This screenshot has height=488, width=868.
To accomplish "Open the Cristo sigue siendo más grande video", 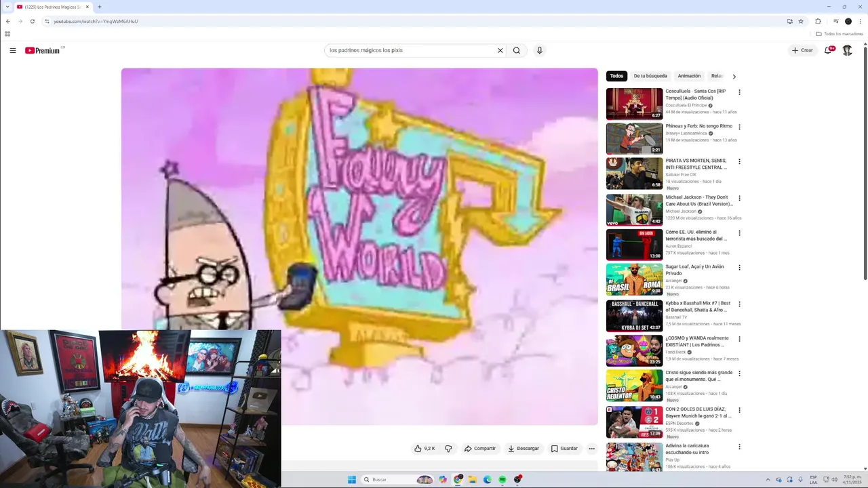I will [698, 375].
